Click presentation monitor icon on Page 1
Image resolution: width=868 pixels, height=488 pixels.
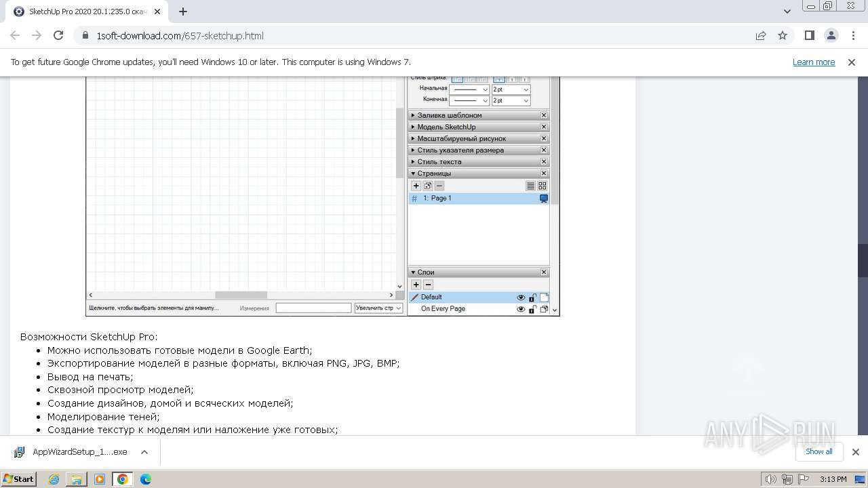(543, 199)
